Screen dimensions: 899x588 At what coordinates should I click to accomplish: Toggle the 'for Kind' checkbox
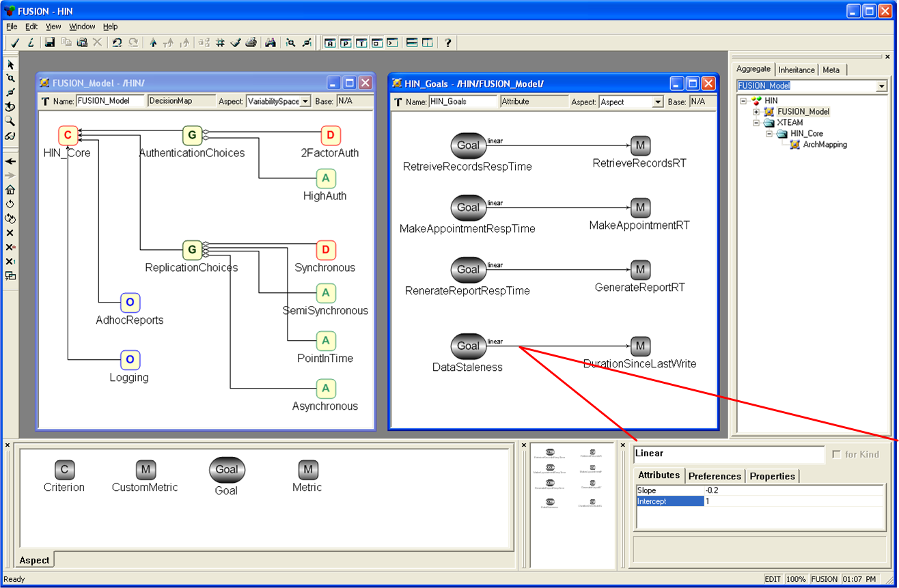(x=836, y=454)
